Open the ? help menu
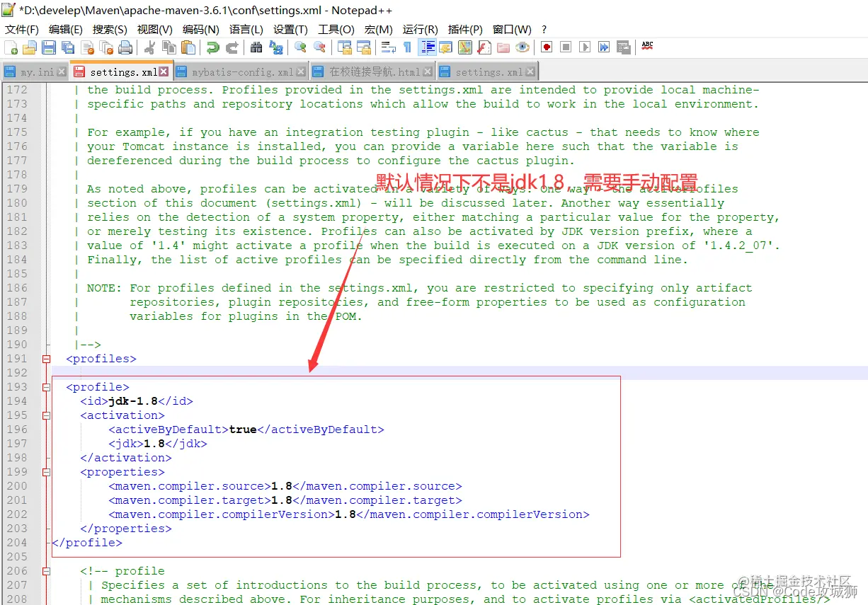This screenshot has width=868, height=605. (x=544, y=29)
